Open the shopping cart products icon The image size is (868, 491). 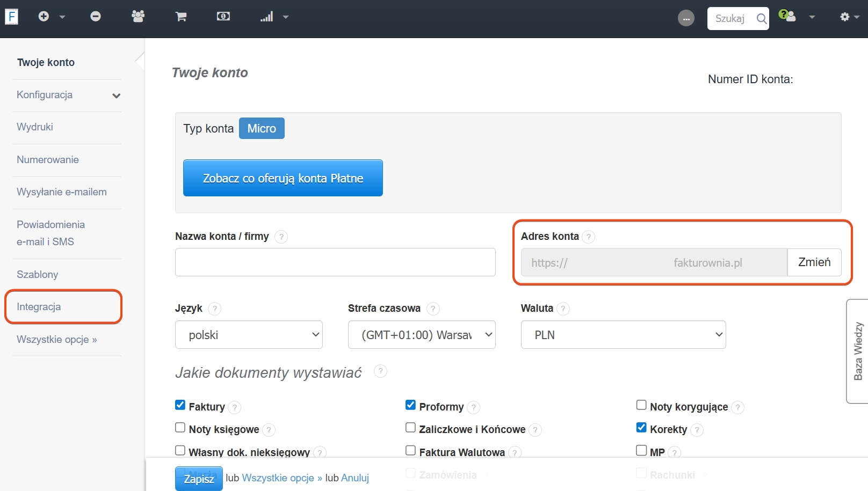[x=181, y=17]
